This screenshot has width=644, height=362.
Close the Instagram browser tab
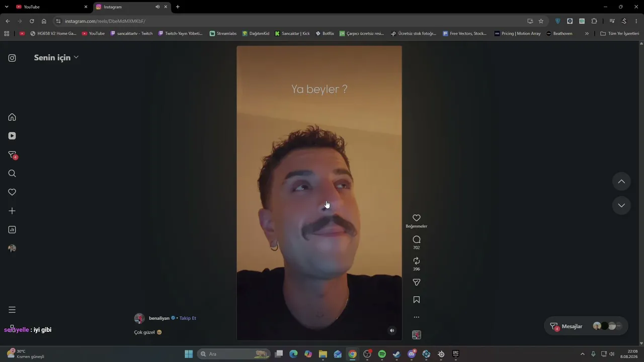pos(166,7)
